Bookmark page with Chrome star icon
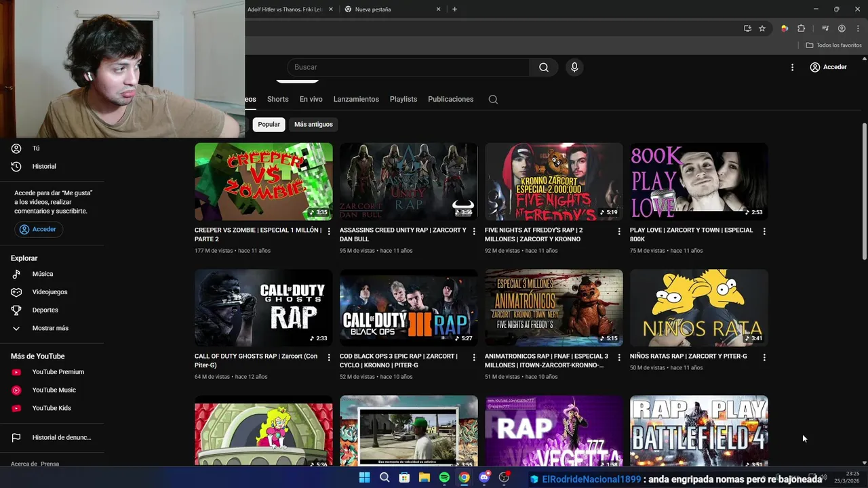The width and height of the screenshot is (868, 488). (762, 28)
